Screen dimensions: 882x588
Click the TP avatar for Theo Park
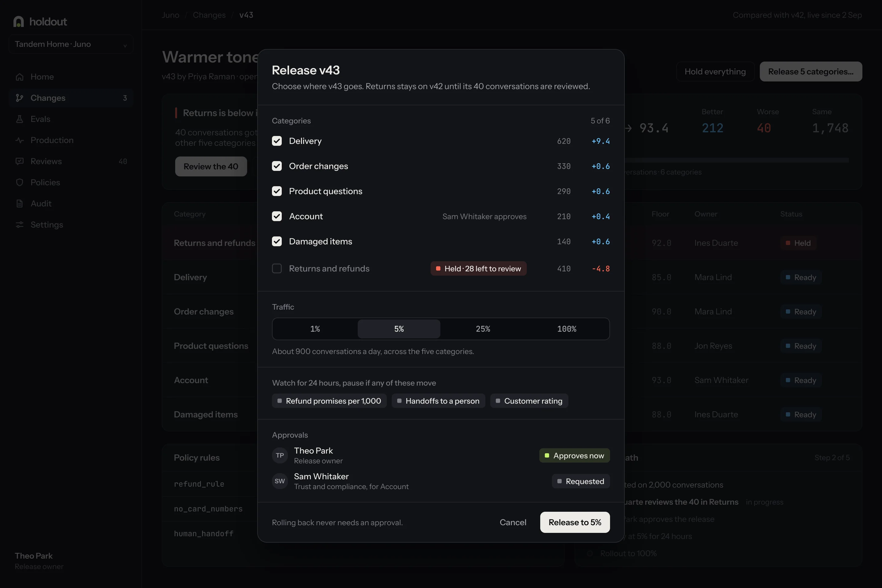(280, 455)
